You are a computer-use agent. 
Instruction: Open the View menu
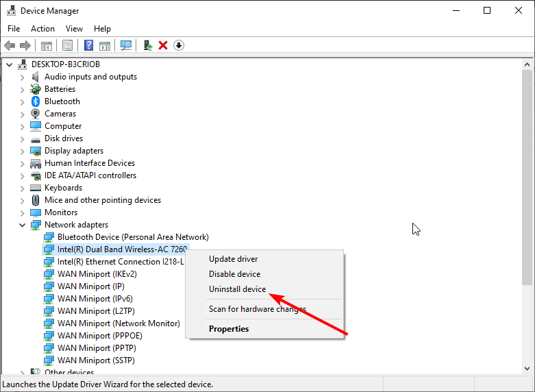coord(74,29)
